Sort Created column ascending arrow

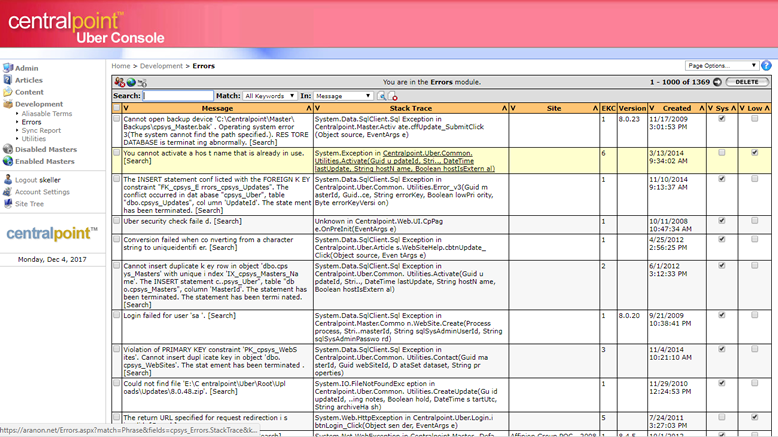pyautogui.click(x=700, y=107)
